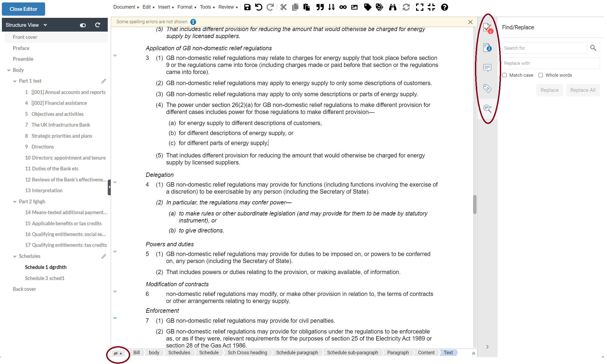Select Sch Cross heading breadcrumb
The width and height of the screenshot is (607, 364).
[x=247, y=353]
